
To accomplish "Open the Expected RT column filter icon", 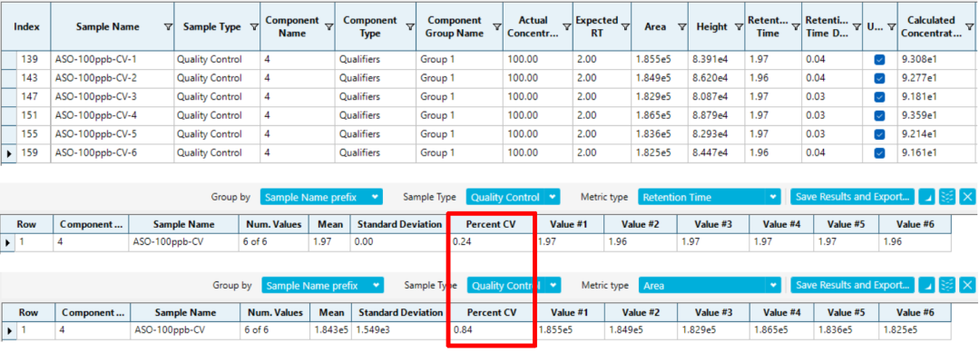I will click(x=625, y=27).
